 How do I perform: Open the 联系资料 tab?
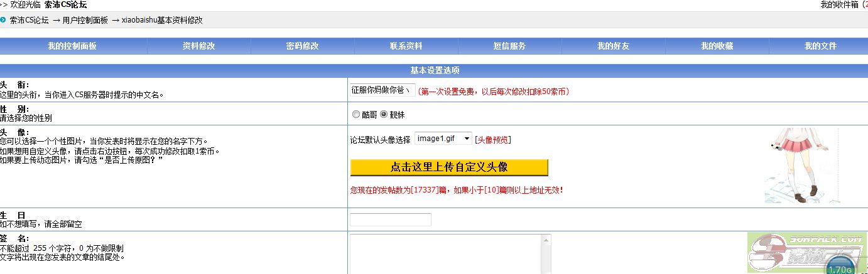tap(406, 46)
